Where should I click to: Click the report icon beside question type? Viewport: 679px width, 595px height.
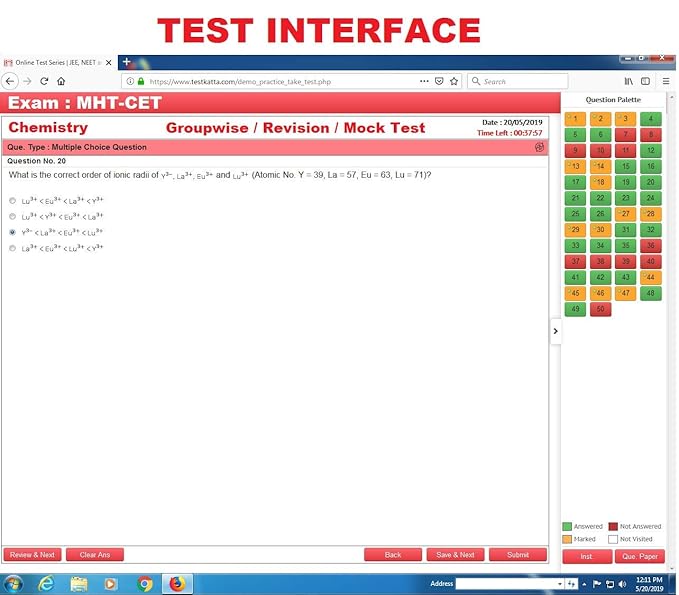pyautogui.click(x=540, y=147)
